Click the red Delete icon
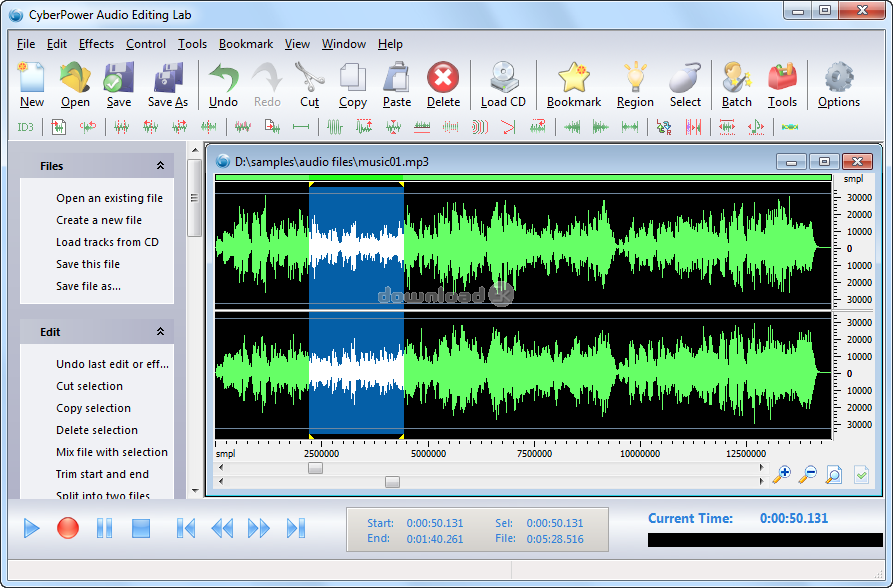Image resolution: width=893 pixels, height=588 pixels. (443, 77)
